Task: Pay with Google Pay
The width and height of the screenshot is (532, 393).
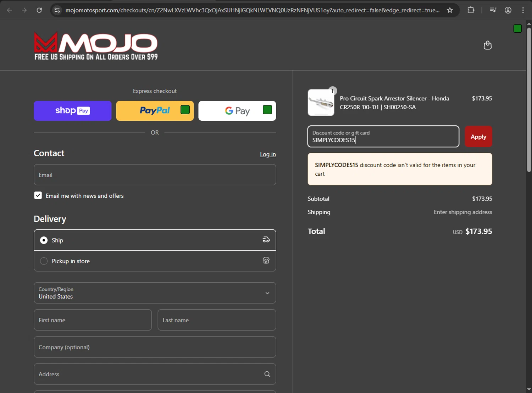Action: (x=237, y=111)
